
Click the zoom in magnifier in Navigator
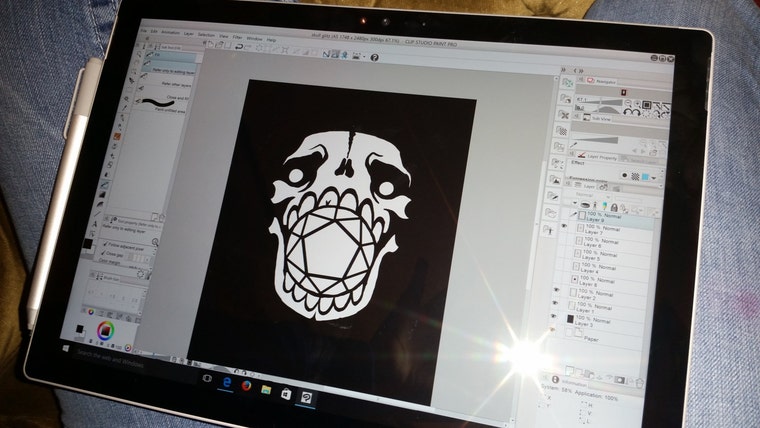[637, 104]
